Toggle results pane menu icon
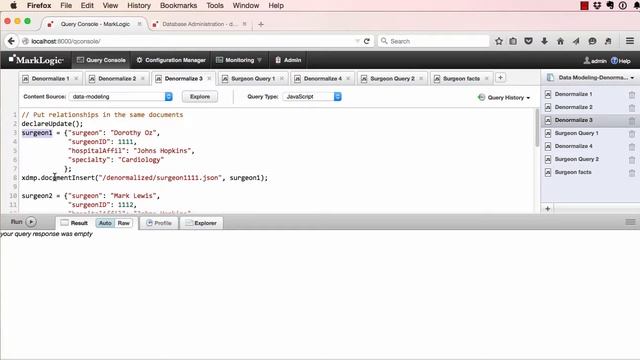This screenshot has height=360, width=640. click(x=630, y=222)
